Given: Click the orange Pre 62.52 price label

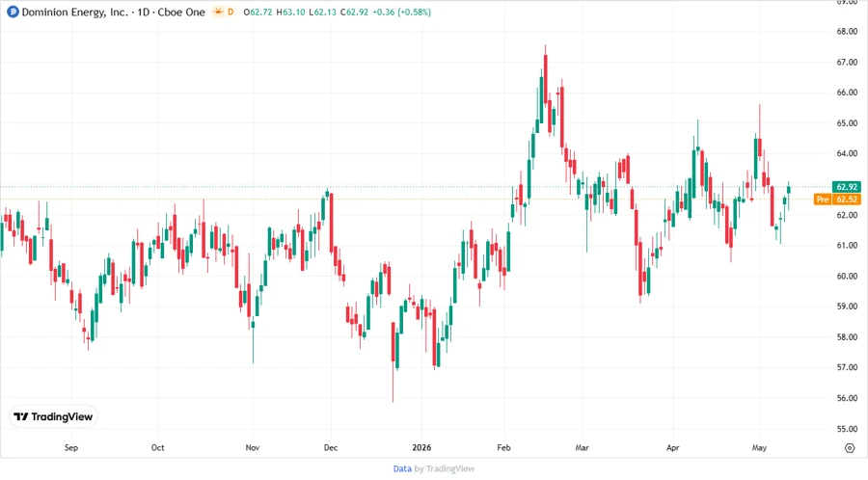Looking at the screenshot, I should (x=837, y=200).
